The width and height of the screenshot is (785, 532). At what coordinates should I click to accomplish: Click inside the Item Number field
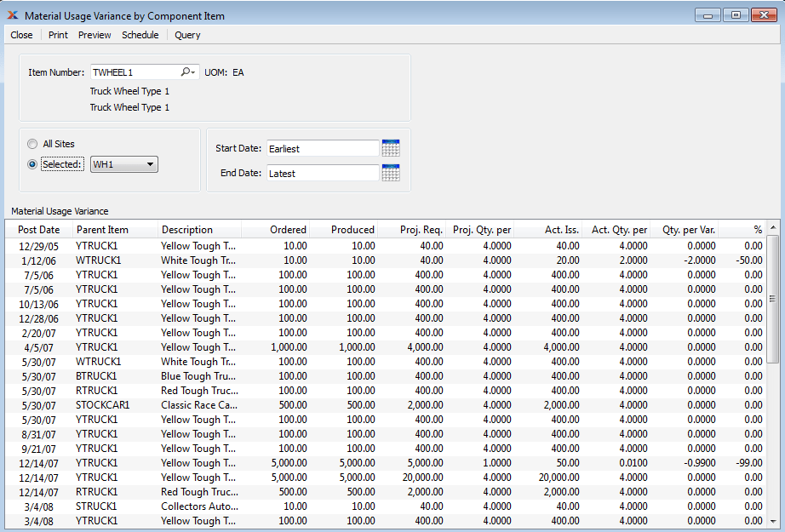pyautogui.click(x=136, y=72)
